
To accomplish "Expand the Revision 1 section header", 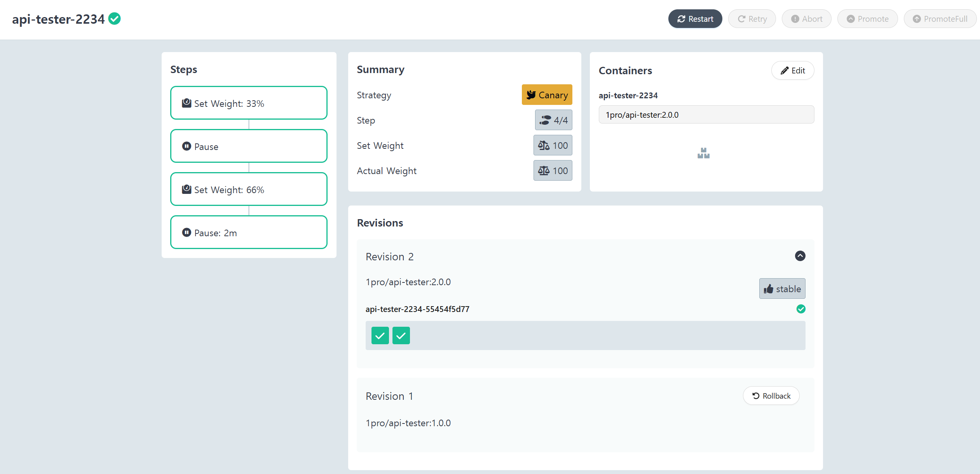I will (389, 396).
